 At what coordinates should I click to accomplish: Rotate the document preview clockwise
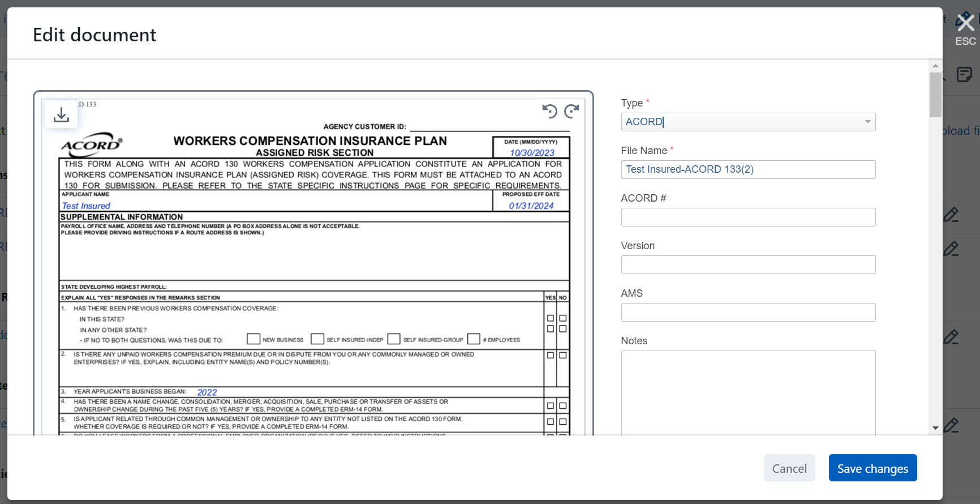click(x=571, y=111)
